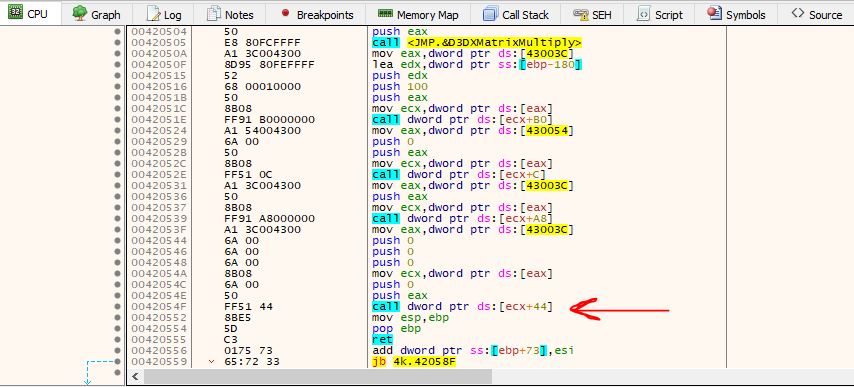Show the Memory Map tab

[x=418, y=14]
